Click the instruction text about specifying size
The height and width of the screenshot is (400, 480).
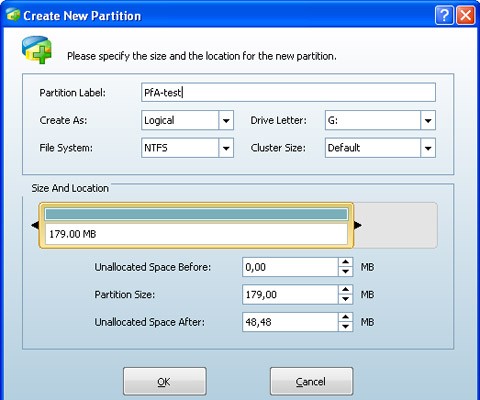tap(202, 56)
